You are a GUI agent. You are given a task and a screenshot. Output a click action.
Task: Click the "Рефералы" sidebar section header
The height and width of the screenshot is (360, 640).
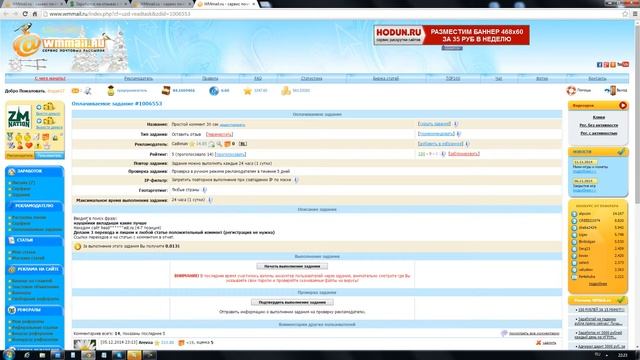[34, 310]
